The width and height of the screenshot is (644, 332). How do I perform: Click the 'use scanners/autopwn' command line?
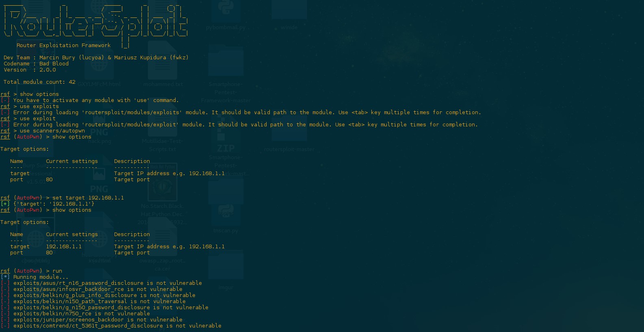(43, 131)
